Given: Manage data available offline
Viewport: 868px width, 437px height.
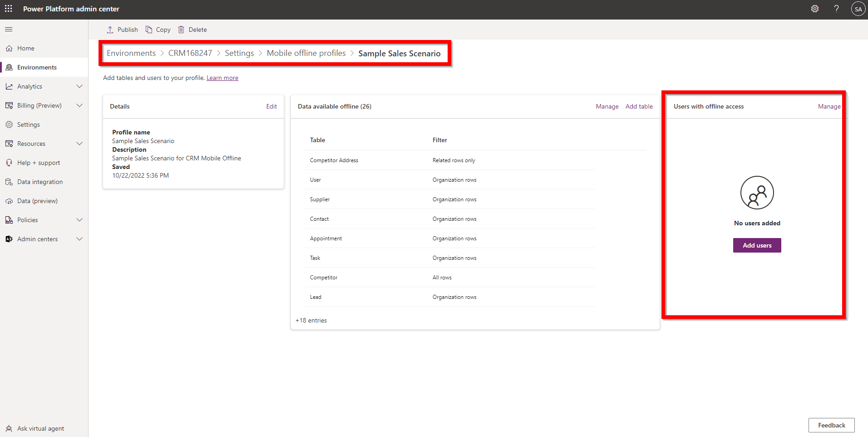Looking at the screenshot, I should click(x=607, y=106).
